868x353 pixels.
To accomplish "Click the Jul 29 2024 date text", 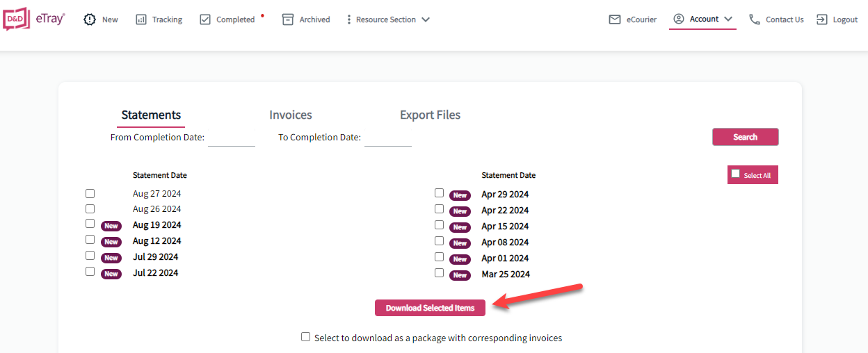I will pos(155,257).
